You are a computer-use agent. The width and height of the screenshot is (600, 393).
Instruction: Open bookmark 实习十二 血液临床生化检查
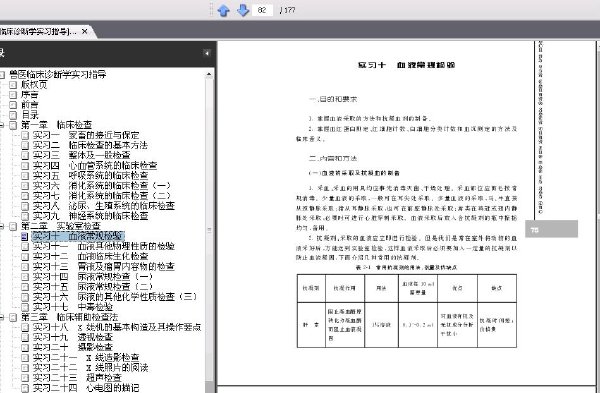click(90, 256)
